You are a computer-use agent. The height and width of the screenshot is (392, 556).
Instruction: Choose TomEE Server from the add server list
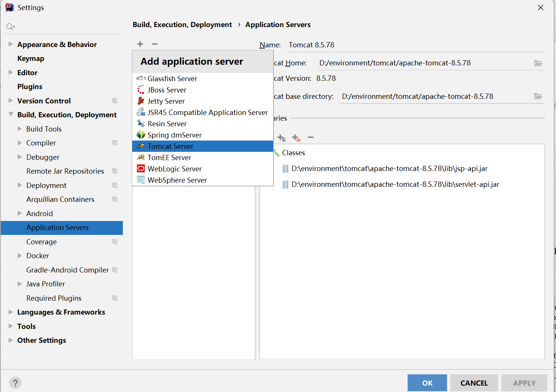(203, 157)
